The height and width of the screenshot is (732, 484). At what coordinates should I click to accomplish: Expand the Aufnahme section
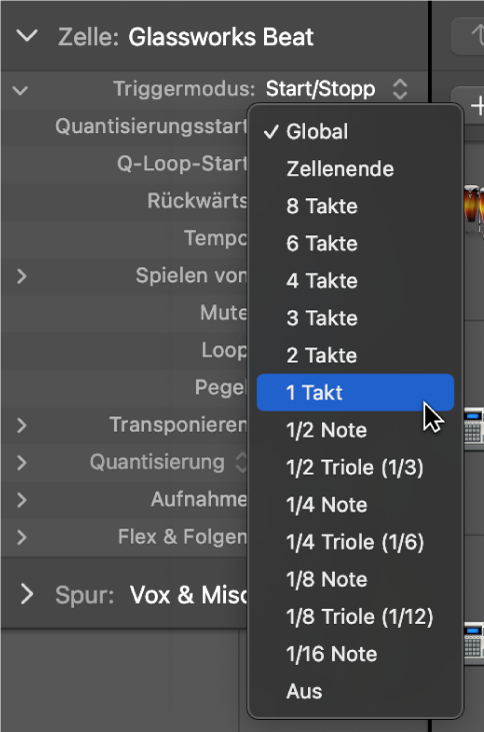point(21,500)
